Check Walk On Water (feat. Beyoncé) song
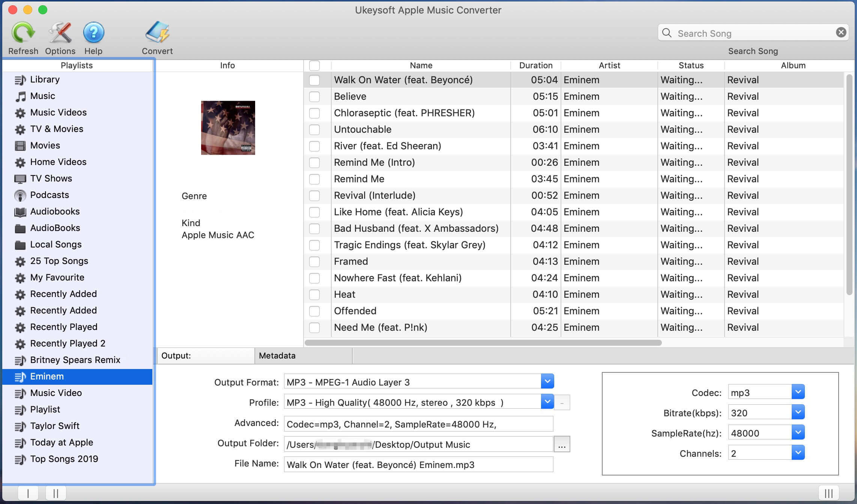This screenshot has width=857, height=504. pyautogui.click(x=314, y=80)
